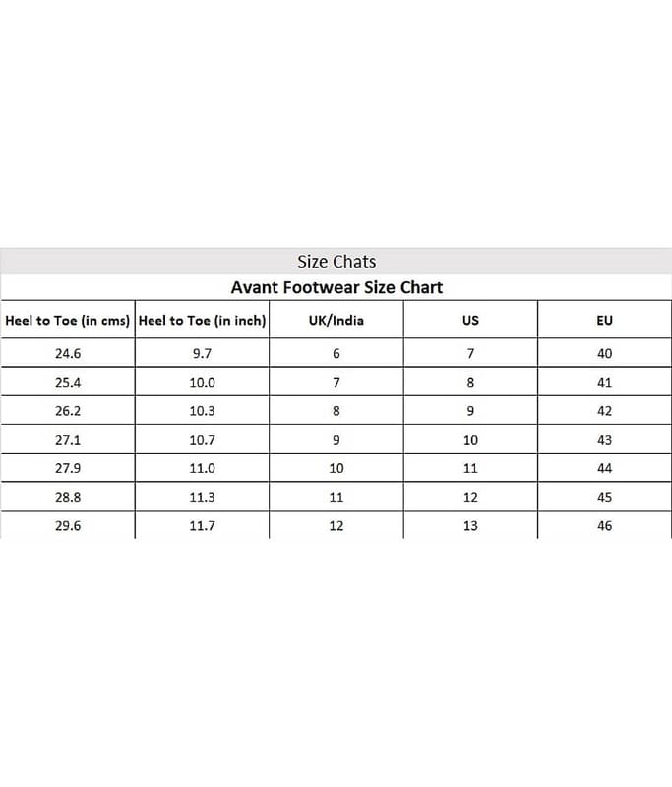Image resolution: width=672 pixels, height=787 pixels.
Task: Select the 27.9 cm cell
Action: coord(68,468)
